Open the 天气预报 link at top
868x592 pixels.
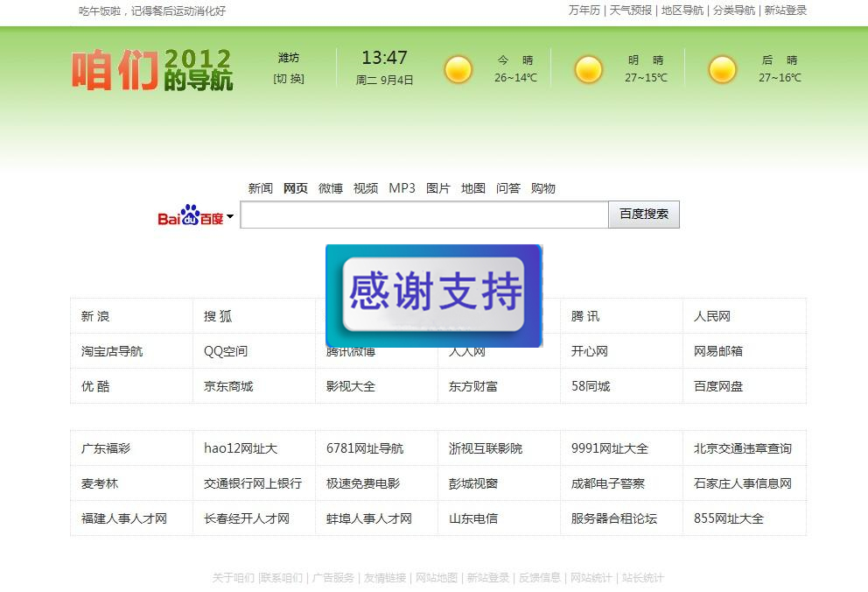(631, 10)
